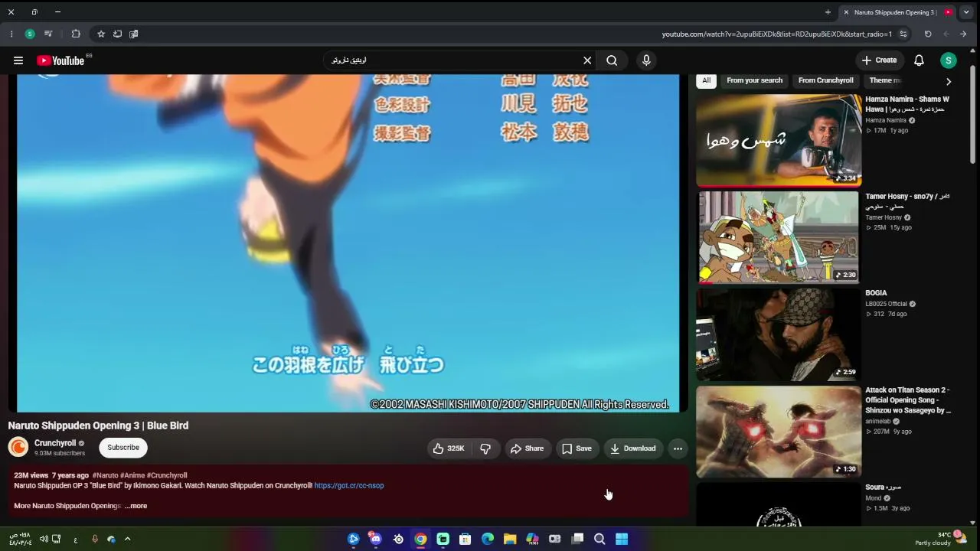Viewport: 980px width, 551px height.
Task: Visit the LB0025 Official channel name
Action: point(887,304)
